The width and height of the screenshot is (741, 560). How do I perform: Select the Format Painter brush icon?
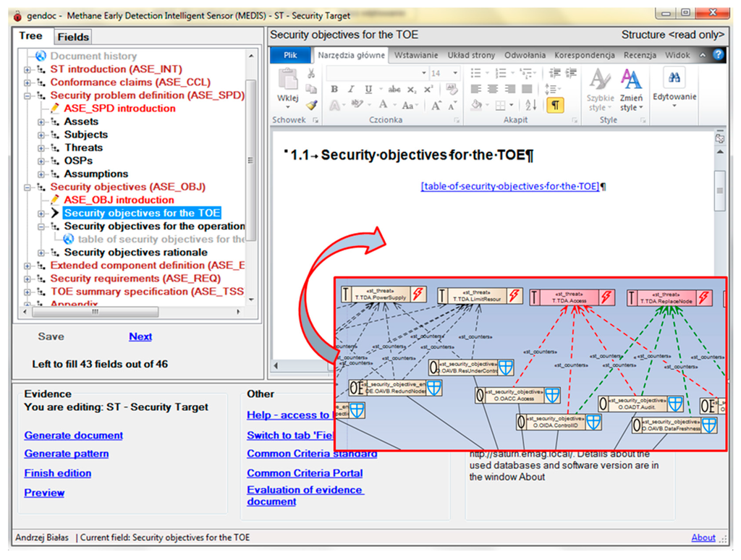click(x=311, y=105)
